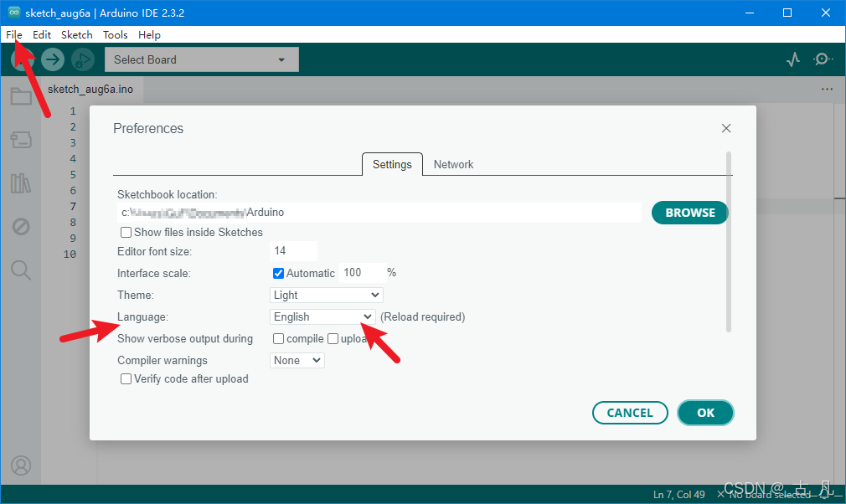Open the Boards Manager sidebar icon
The width and height of the screenshot is (846, 504).
click(x=21, y=140)
